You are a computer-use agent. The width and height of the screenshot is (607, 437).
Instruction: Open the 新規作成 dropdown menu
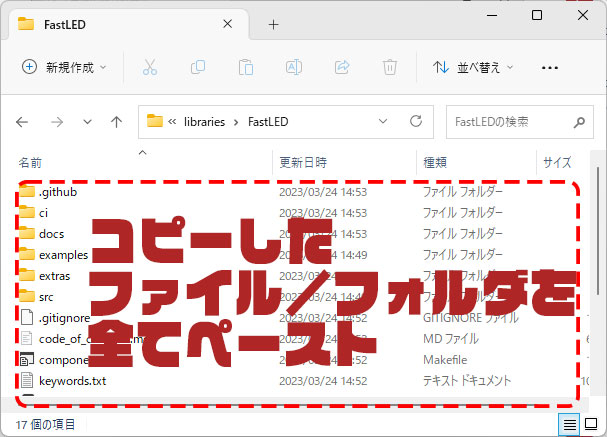point(64,67)
